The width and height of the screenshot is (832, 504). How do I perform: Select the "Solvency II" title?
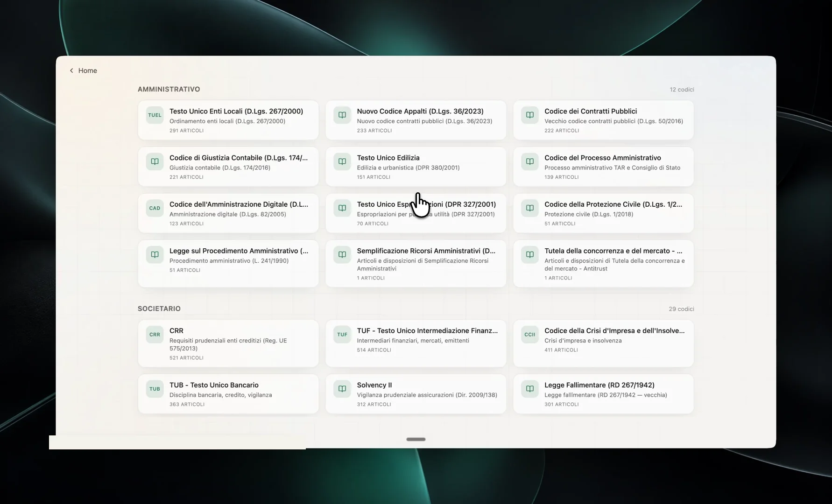point(374,385)
